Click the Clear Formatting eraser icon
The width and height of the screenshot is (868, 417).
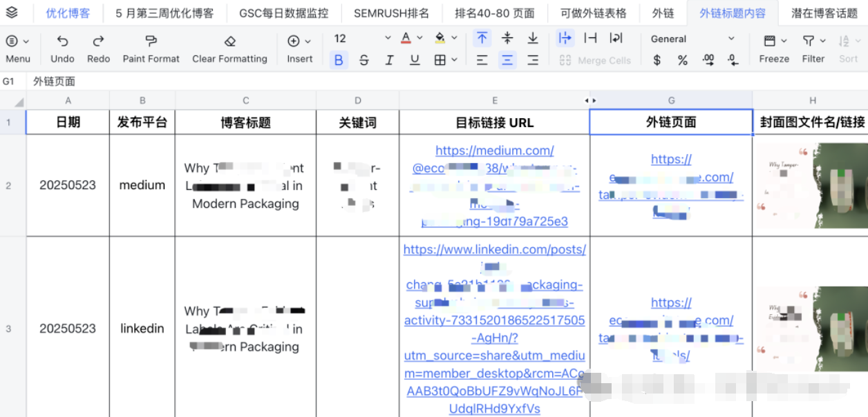(230, 41)
